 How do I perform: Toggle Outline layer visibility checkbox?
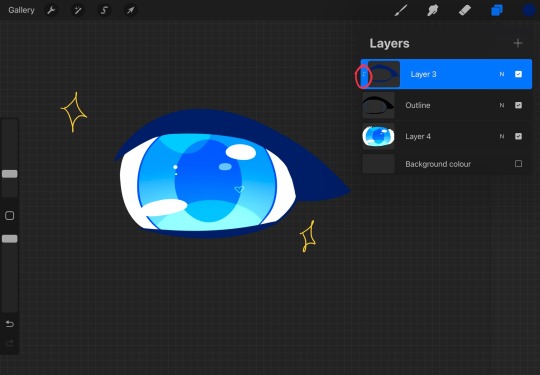click(518, 105)
